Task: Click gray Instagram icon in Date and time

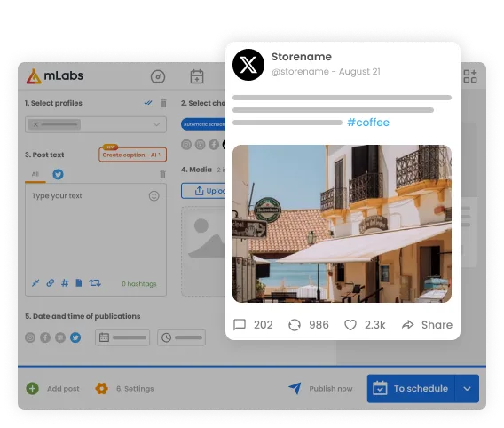Action: 30,337
